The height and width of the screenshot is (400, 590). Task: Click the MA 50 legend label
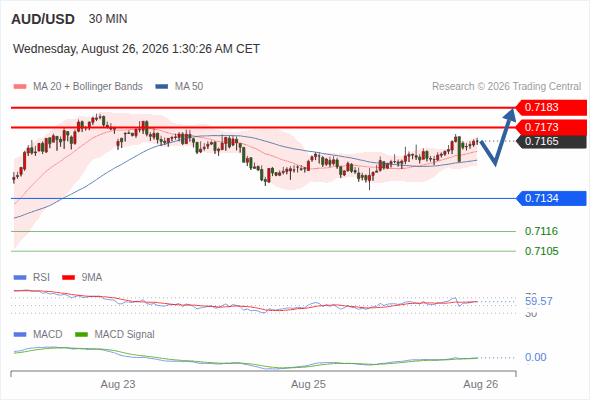coord(189,87)
